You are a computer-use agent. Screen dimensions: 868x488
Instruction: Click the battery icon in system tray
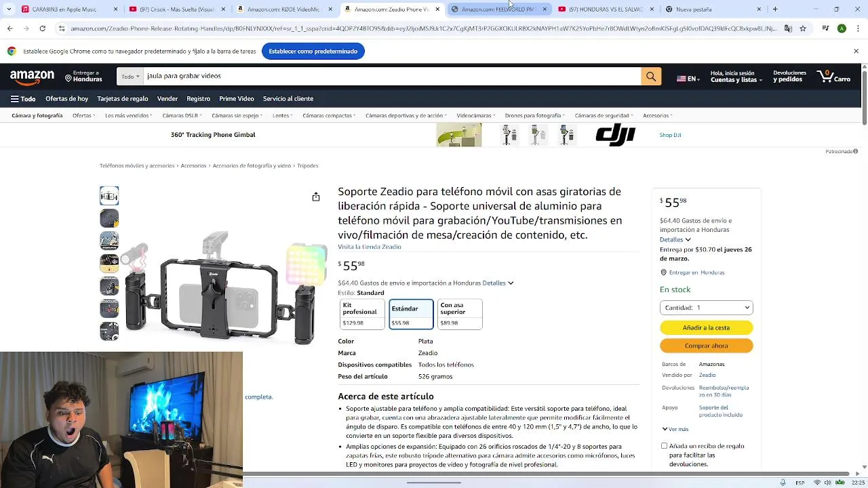840,483
